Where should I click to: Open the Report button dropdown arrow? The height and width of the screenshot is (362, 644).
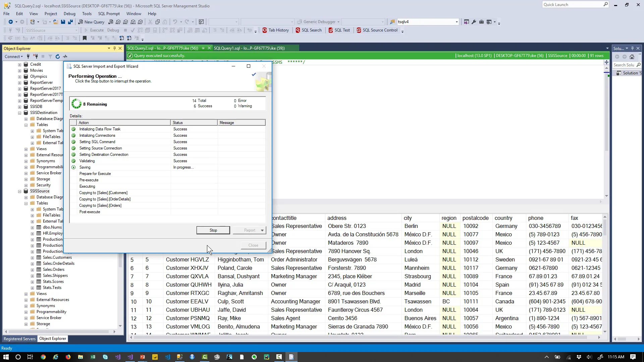point(262,230)
